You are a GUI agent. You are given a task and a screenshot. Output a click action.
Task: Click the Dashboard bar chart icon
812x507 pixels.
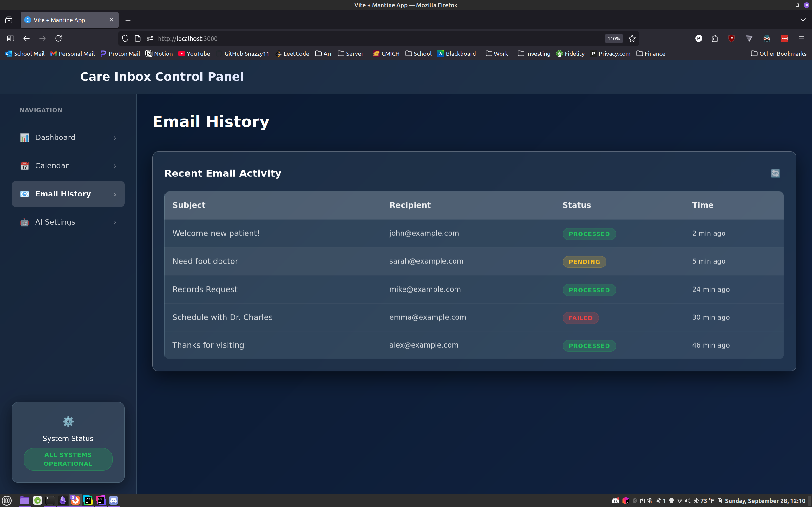tap(24, 138)
